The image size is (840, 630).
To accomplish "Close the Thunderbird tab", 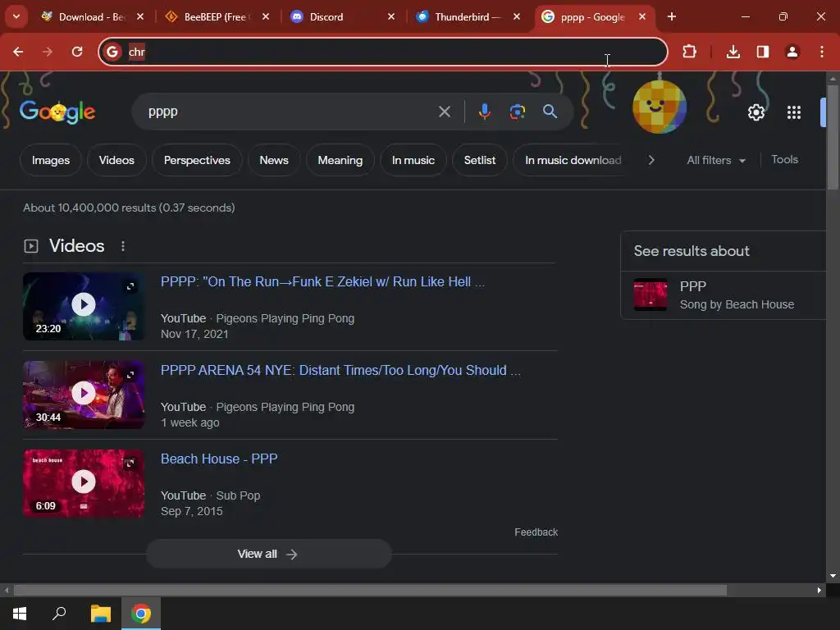I will tap(517, 17).
